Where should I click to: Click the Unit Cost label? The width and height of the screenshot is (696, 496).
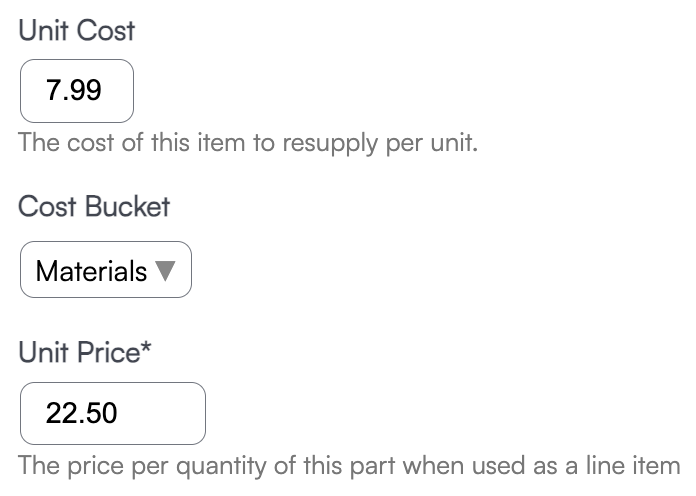76,30
